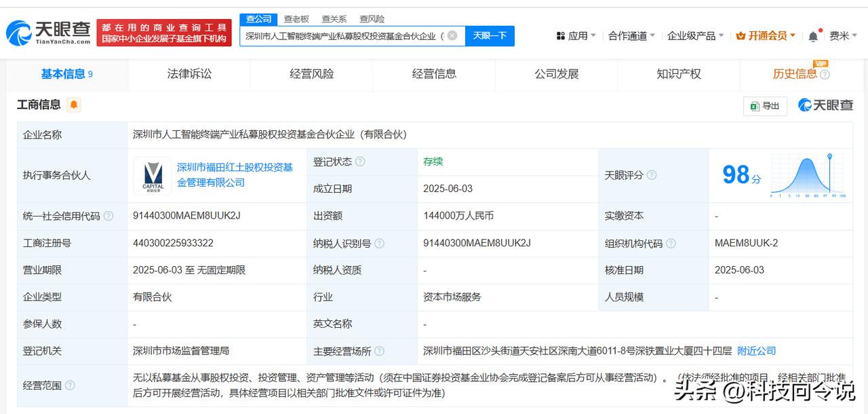Click the help icon next to 登记状态
The width and height of the screenshot is (868, 414).
point(360,162)
